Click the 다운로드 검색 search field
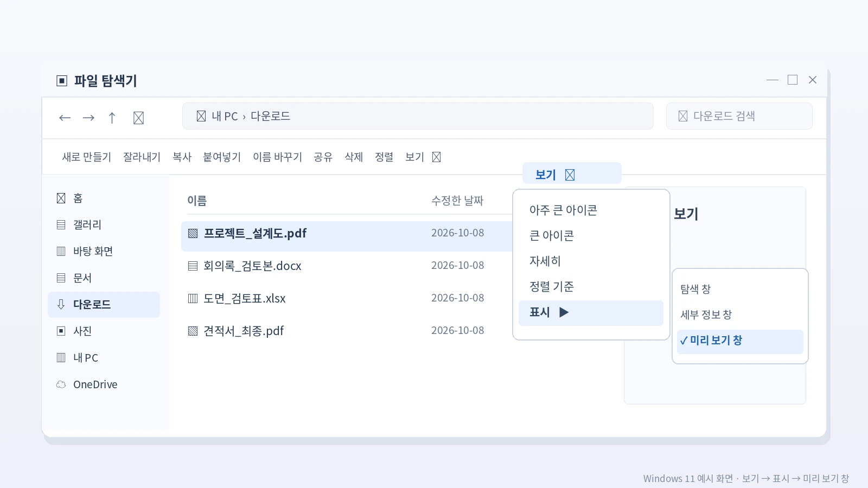 [x=739, y=116]
